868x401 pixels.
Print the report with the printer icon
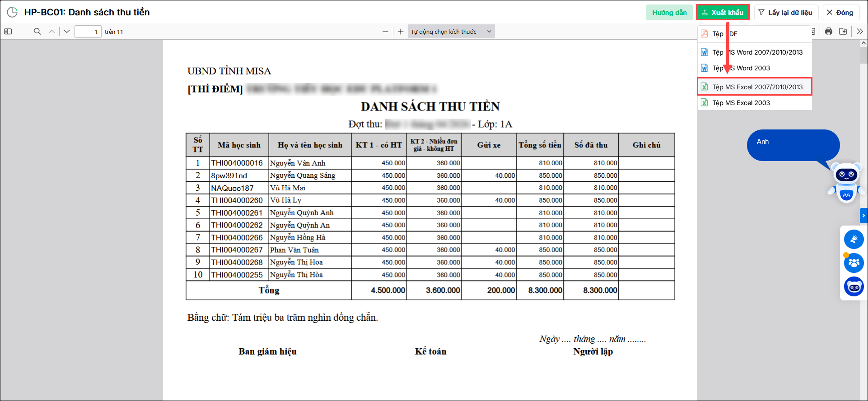click(x=829, y=32)
